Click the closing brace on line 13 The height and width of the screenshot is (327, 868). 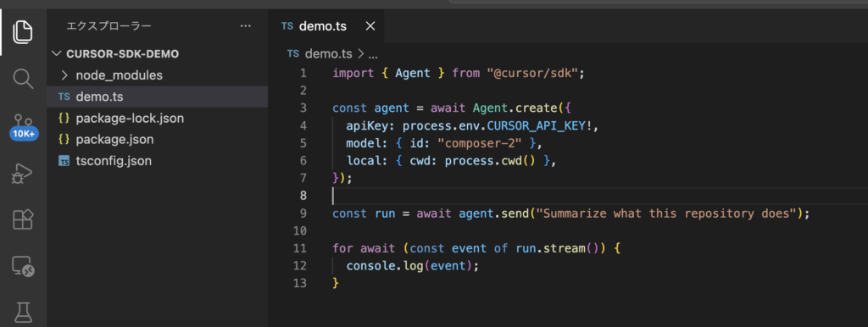(336, 283)
